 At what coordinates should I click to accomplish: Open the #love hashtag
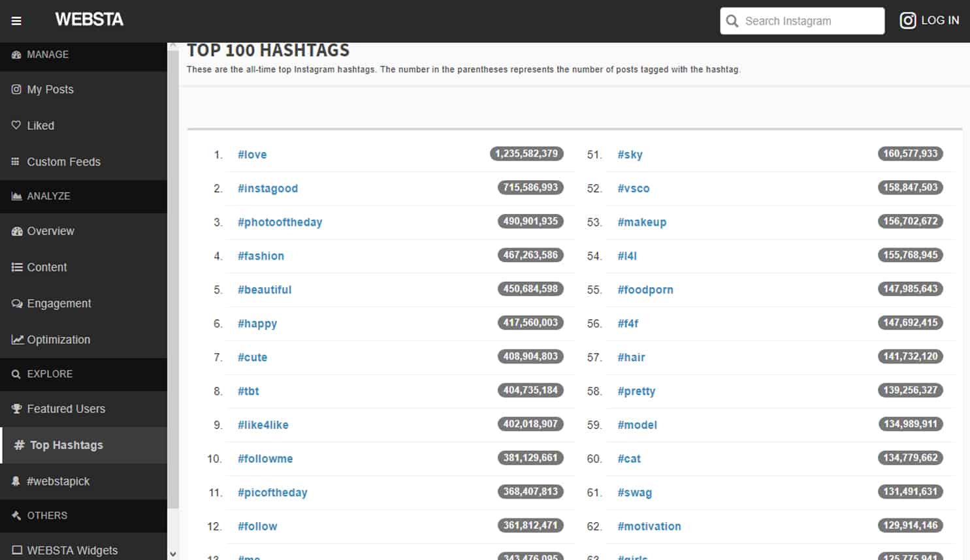click(252, 155)
